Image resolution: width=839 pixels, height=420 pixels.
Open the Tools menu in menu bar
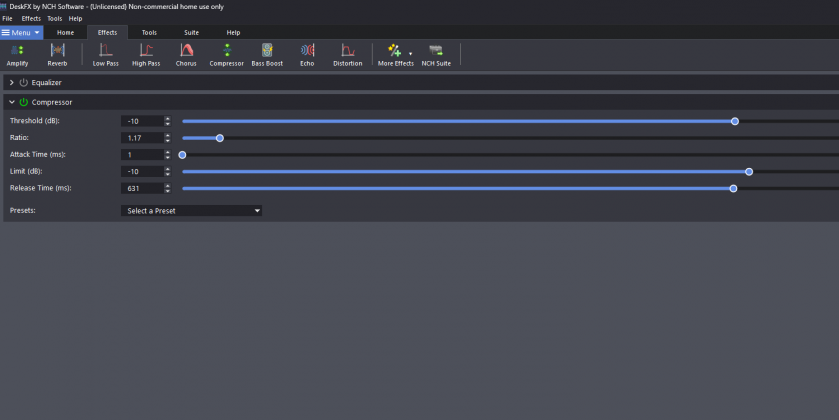[x=55, y=19]
